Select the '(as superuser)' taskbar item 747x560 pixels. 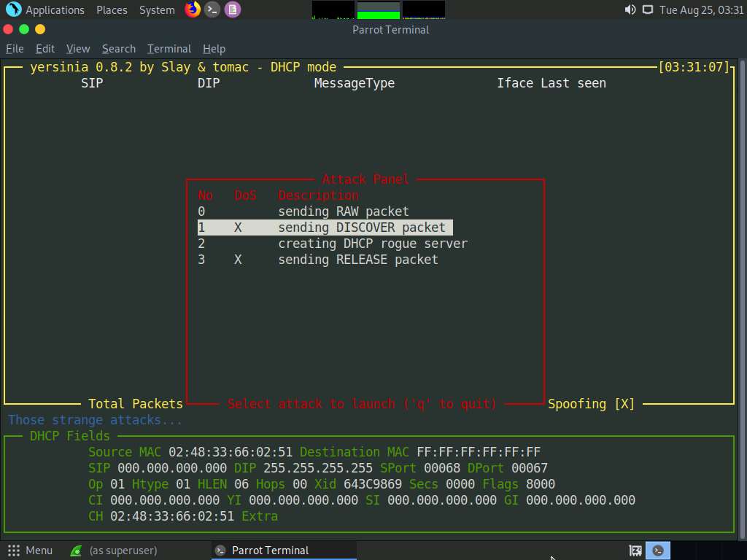coord(113,551)
